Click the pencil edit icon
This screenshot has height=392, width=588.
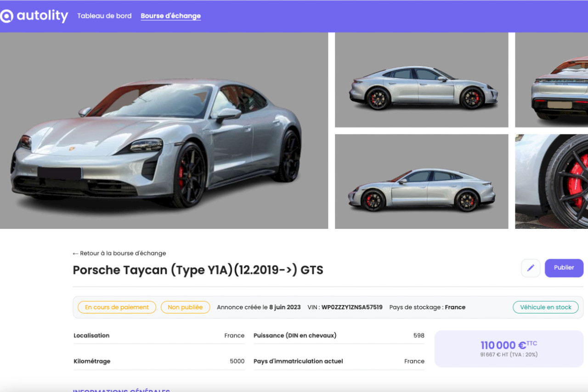click(x=531, y=268)
